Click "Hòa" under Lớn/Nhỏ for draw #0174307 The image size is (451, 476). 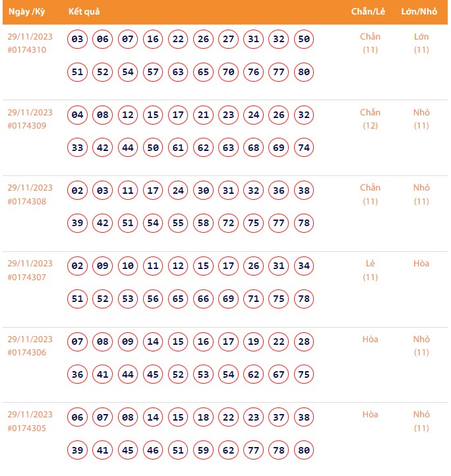(421, 264)
